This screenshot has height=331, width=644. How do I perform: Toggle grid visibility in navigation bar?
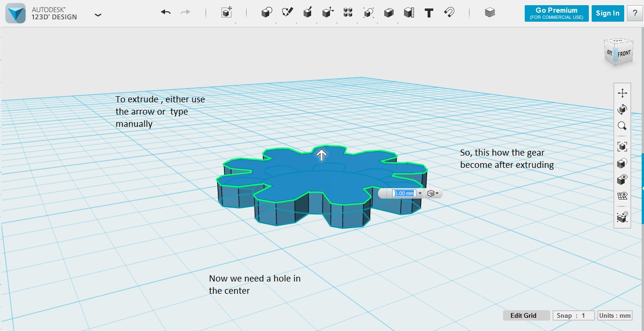pyautogui.click(x=622, y=196)
